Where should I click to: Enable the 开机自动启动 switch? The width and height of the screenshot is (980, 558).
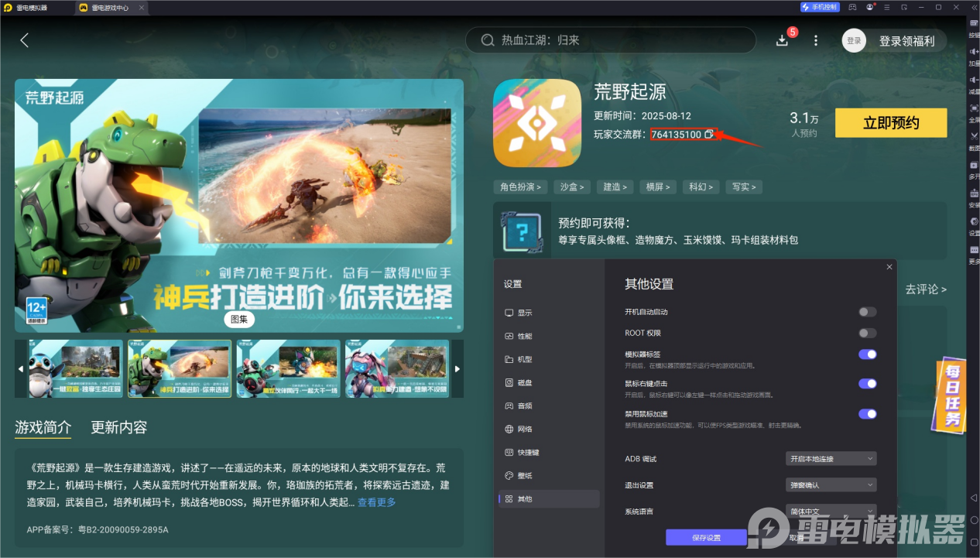pyautogui.click(x=867, y=312)
